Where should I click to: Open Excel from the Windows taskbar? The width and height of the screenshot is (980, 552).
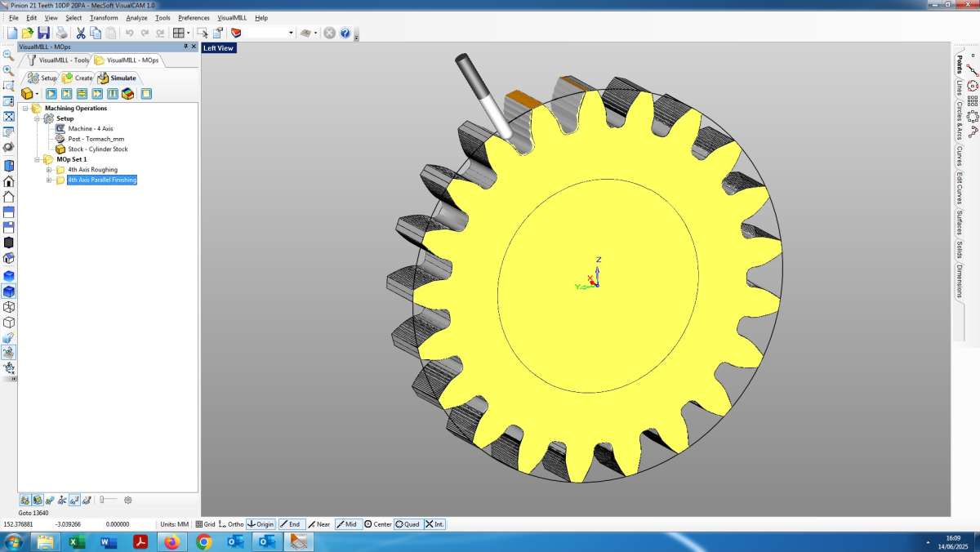pyautogui.click(x=78, y=541)
